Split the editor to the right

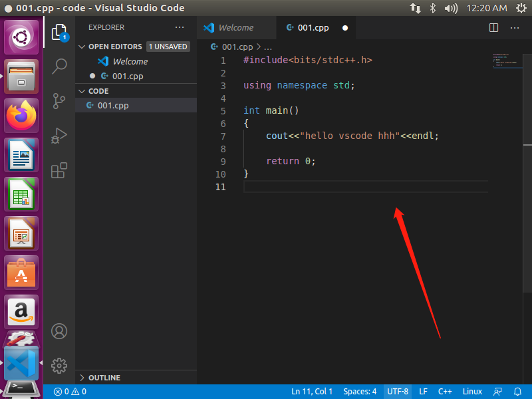tap(493, 28)
